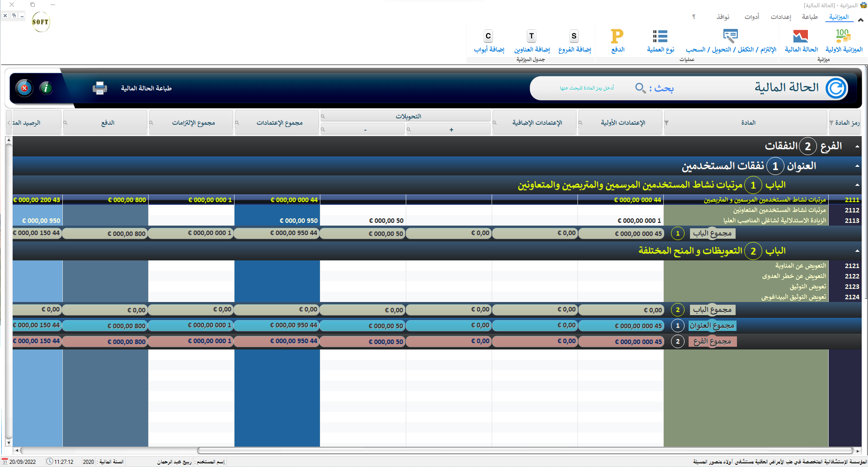868x467 pixels.
Task: Select نوع العملية list icon
Action: coord(660,36)
